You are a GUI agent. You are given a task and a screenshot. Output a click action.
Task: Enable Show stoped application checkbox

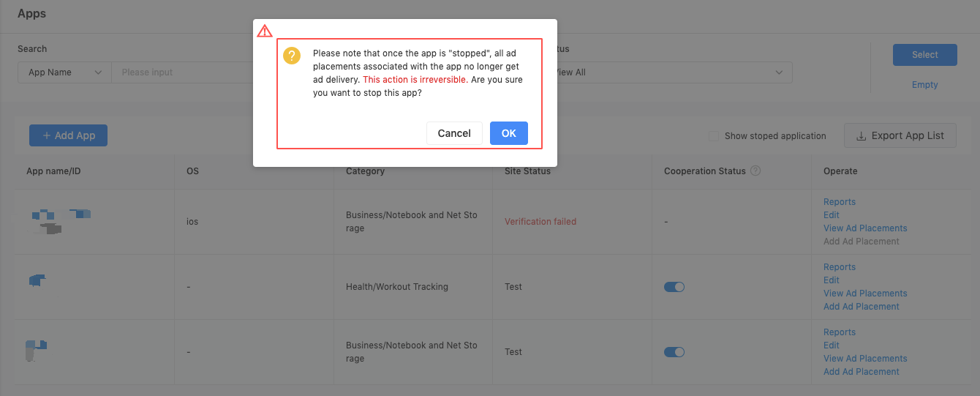click(x=713, y=136)
